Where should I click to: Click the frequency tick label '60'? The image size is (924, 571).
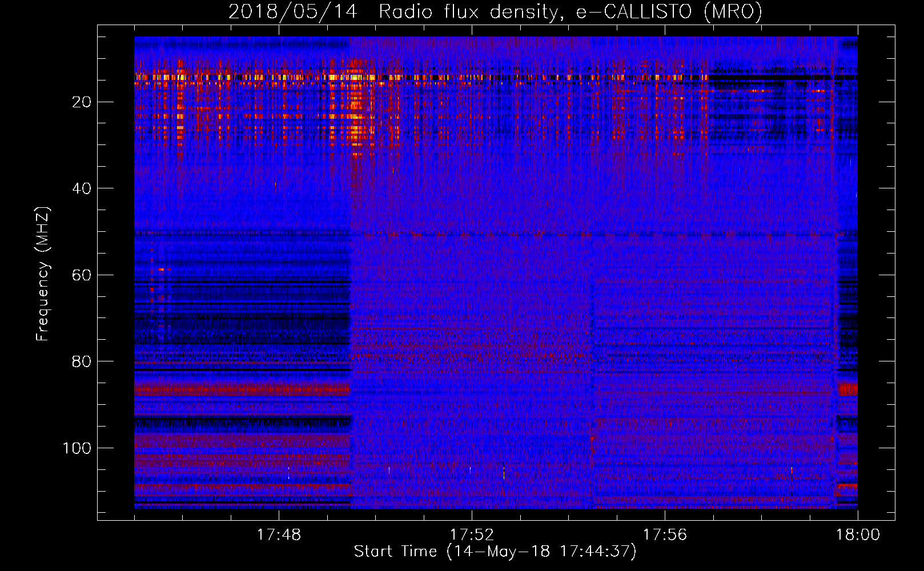(82, 275)
